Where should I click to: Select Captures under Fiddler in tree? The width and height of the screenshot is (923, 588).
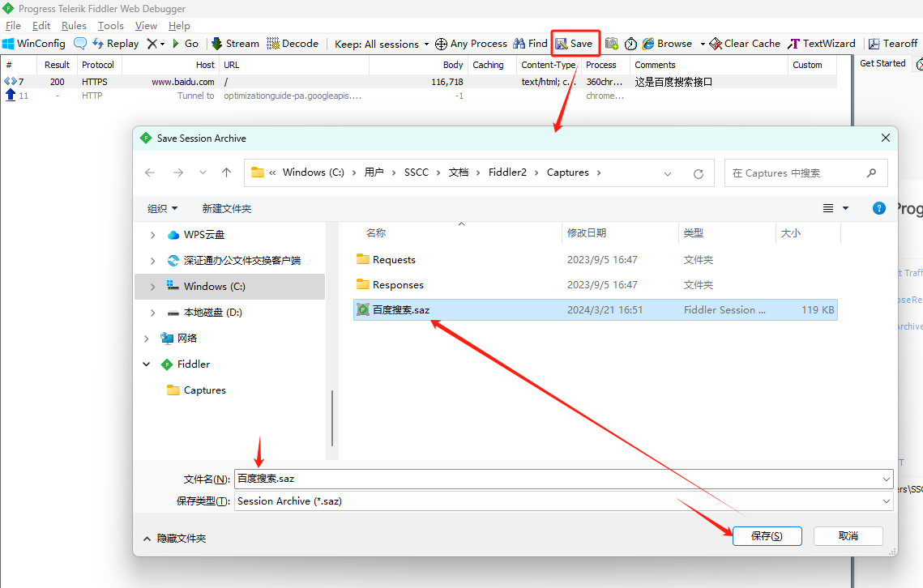tap(204, 390)
